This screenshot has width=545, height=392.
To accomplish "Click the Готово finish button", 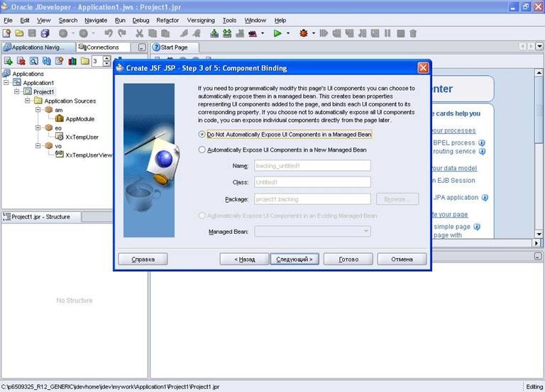I will click(348, 259).
